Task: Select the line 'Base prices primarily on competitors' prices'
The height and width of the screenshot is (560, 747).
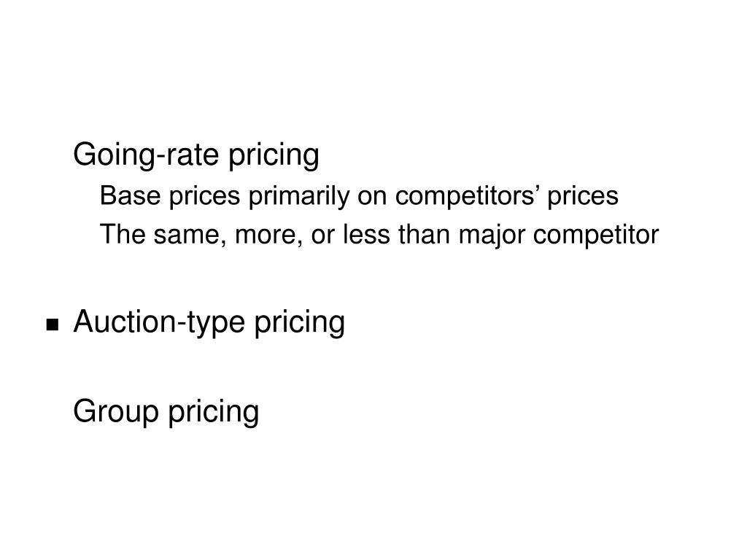Action: coord(359,197)
